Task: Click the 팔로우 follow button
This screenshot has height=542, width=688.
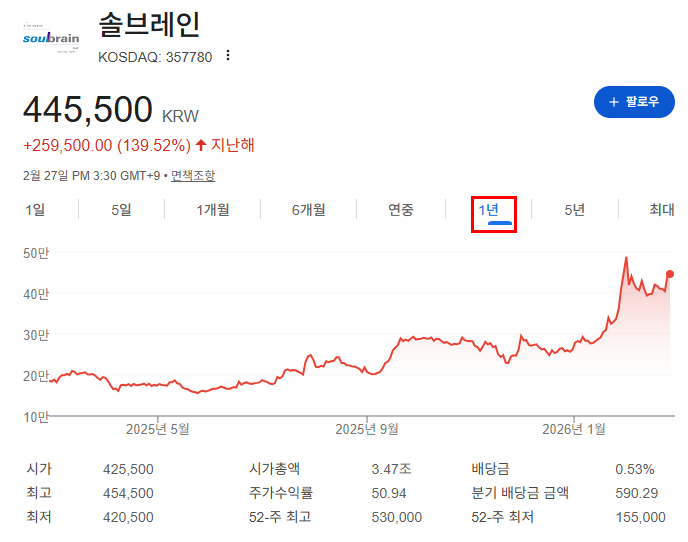Action: pos(634,102)
